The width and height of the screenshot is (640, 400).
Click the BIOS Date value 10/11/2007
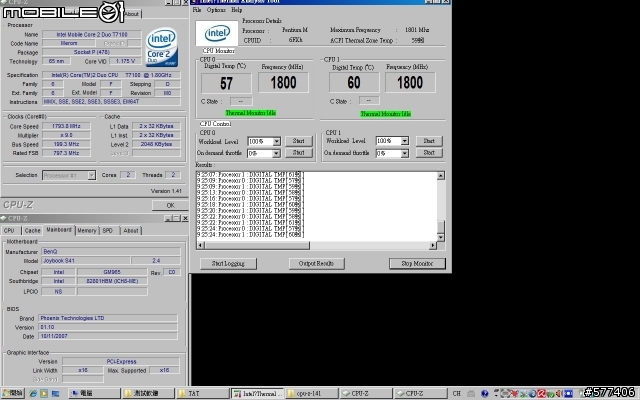tap(108, 336)
